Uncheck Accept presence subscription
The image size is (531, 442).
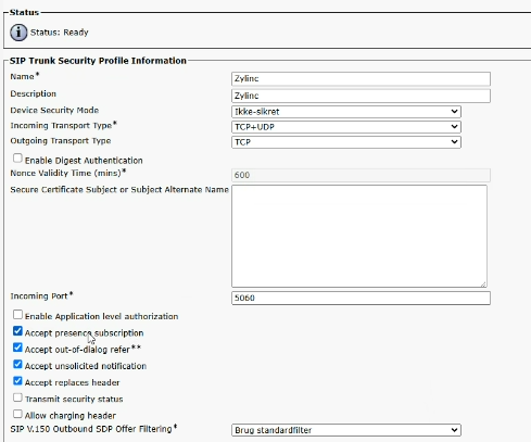[18, 331]
